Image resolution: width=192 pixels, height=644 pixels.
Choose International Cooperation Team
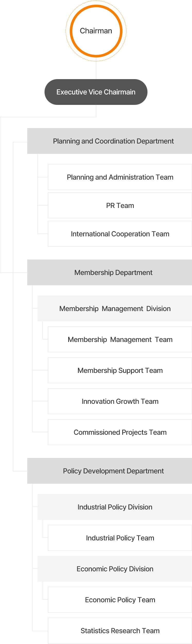[x=120, y=234]
